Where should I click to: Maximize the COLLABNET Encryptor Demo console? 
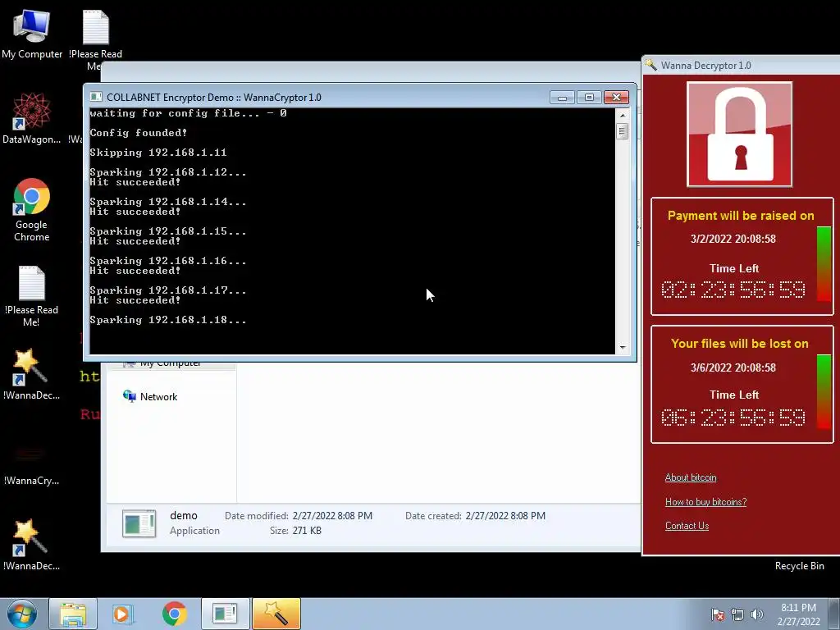[x=589, y=97]
